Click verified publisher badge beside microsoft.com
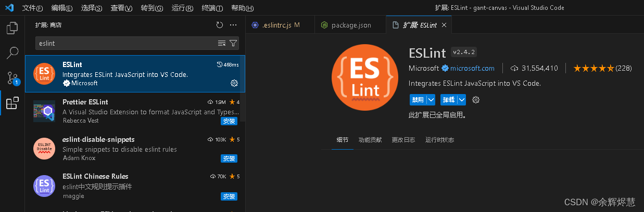Viewport: 644px width, 212px height. coord(445,68)
